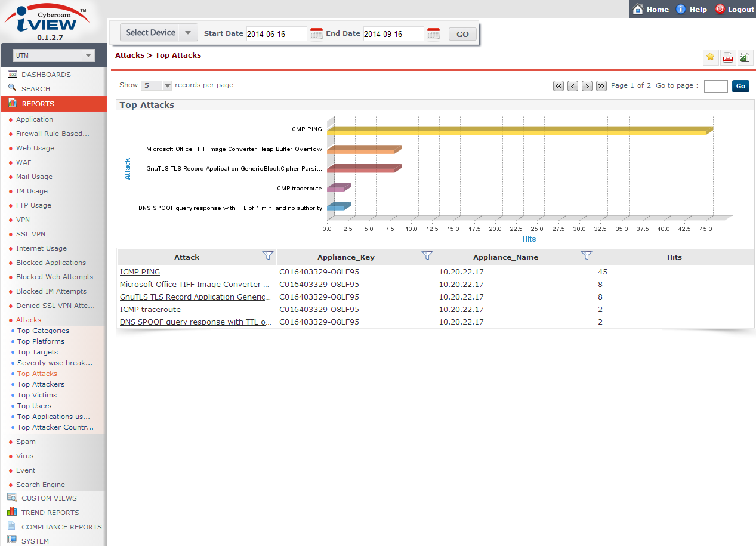Bookmark this report using the star icon

click(x=711, y=57)
